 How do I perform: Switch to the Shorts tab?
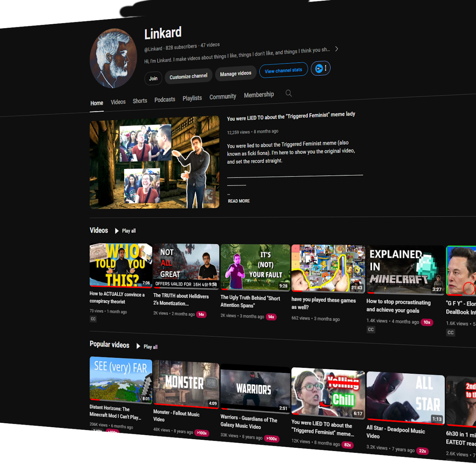tap(140, 101)
